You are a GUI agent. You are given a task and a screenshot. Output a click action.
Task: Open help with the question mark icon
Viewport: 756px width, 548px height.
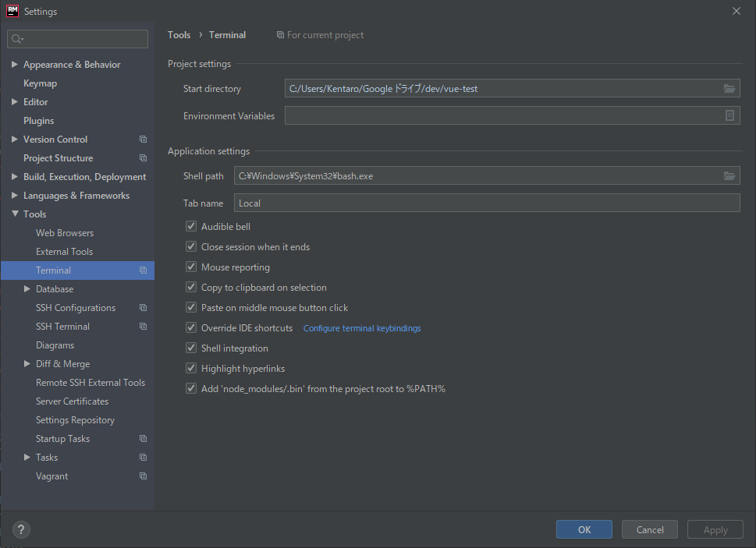coord(21,530)
